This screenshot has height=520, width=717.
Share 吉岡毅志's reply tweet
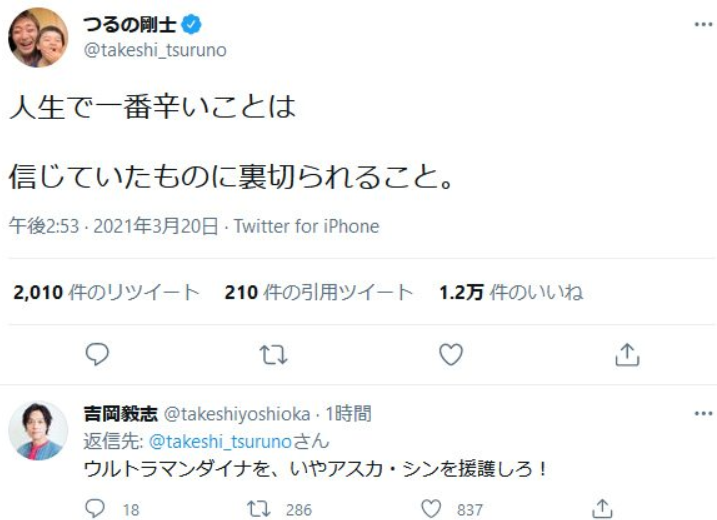(x=602, y=508)
